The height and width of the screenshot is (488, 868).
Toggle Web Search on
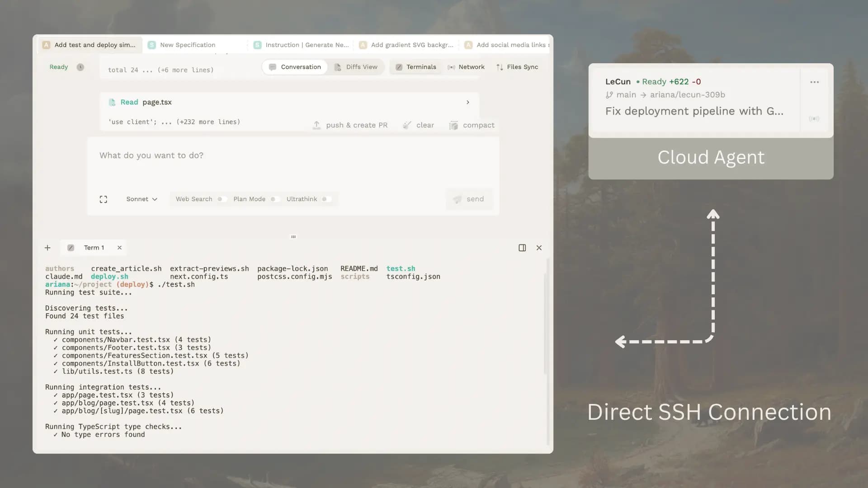click(222, 199)
